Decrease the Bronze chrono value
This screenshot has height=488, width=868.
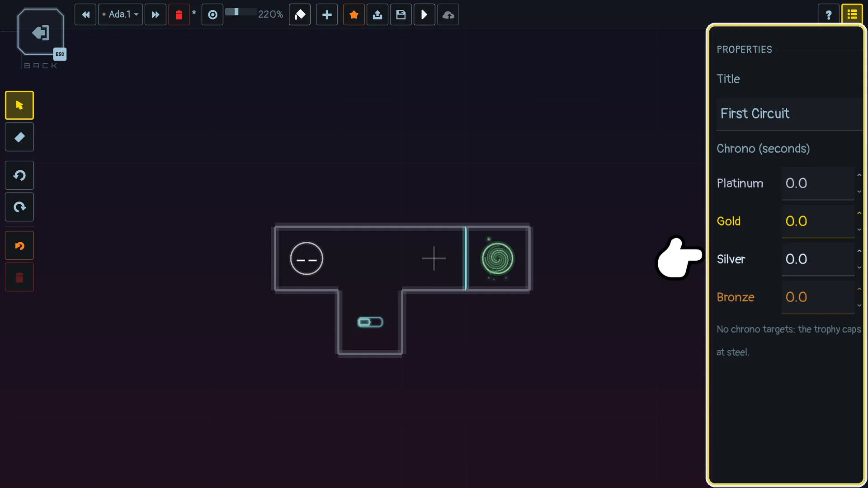tap(859, 305)
